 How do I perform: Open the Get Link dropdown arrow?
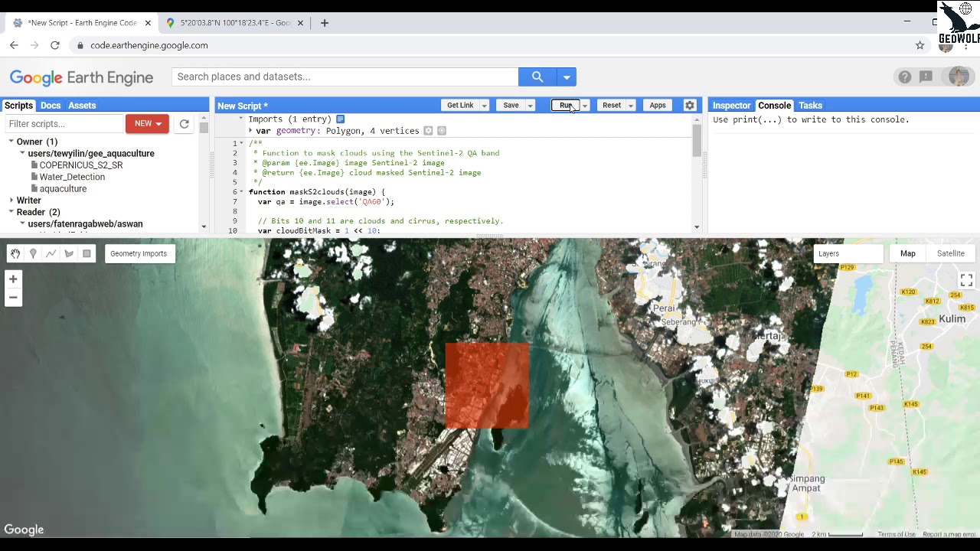tap(484, 106)
